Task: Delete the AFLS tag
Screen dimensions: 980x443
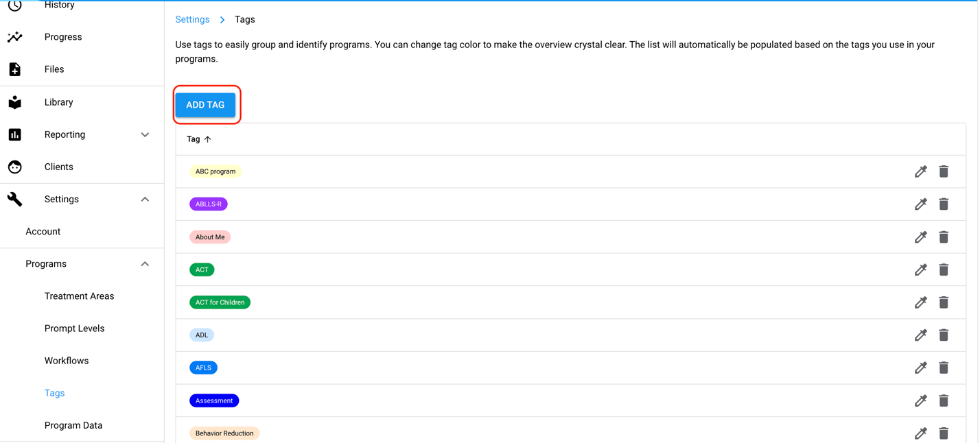Action: [944, 368]
